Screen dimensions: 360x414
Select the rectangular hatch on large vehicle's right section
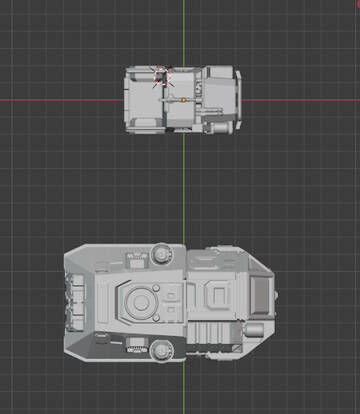(219, 295)
